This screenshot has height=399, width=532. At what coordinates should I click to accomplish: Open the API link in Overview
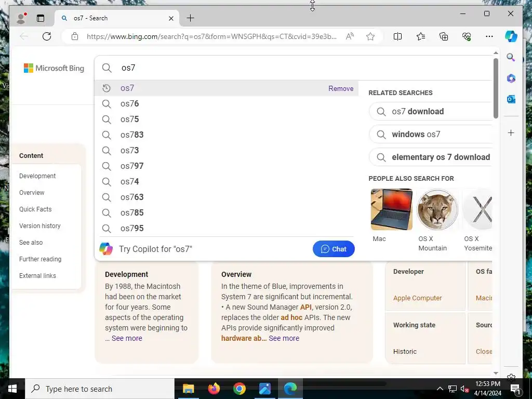305,307
